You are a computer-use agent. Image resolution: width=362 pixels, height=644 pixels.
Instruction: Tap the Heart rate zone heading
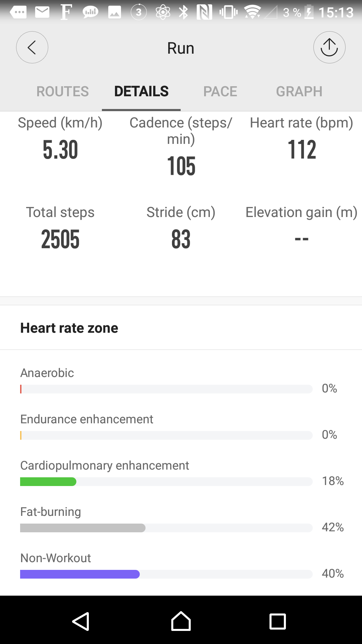coord(69,328)
